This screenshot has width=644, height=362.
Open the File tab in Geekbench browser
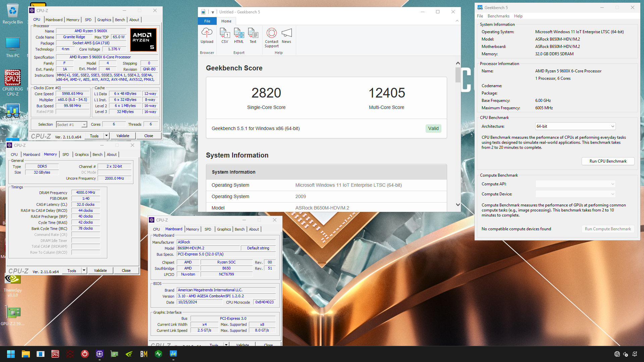[207, 21]
